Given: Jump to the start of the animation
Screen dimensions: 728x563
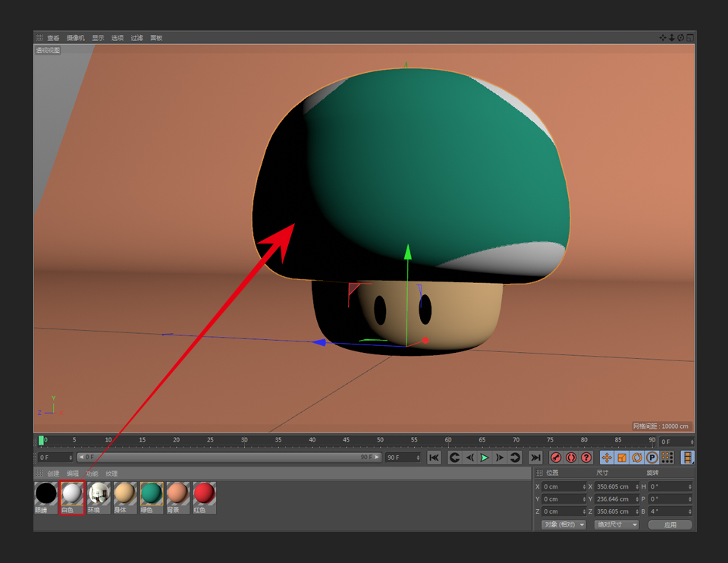Looking at the screenshot, I should (x=434, y=458).
